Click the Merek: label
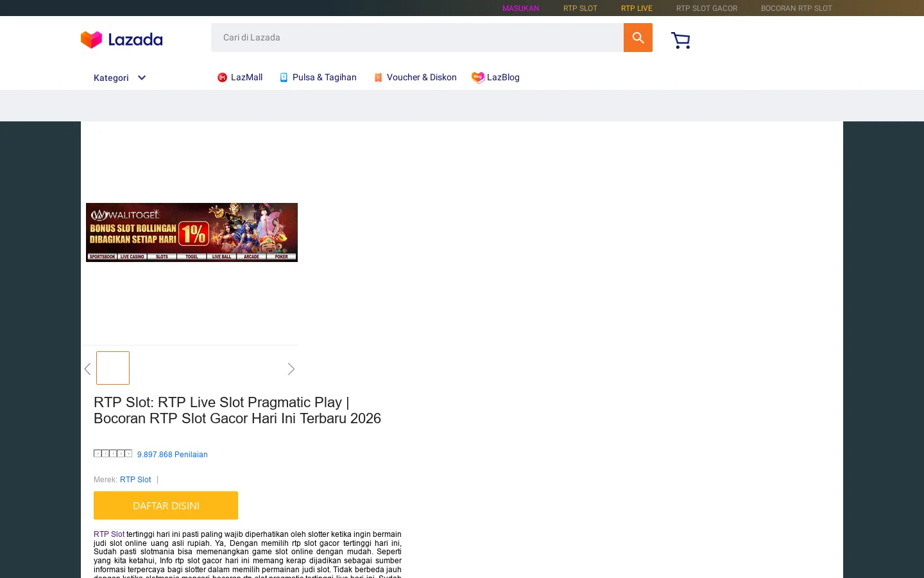Viewport: 924px width, 578px height. point(105,480)
